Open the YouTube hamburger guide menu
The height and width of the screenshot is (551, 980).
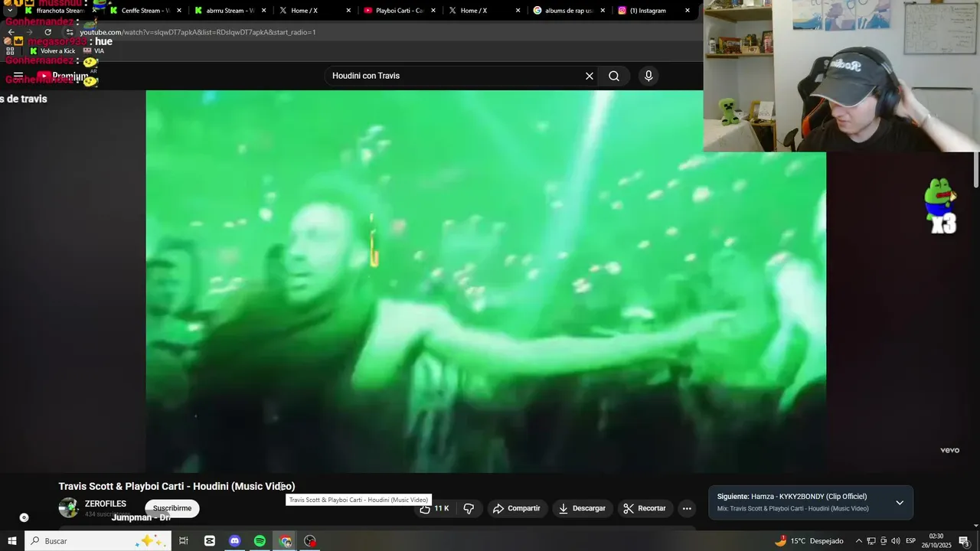tap(18, 76)
